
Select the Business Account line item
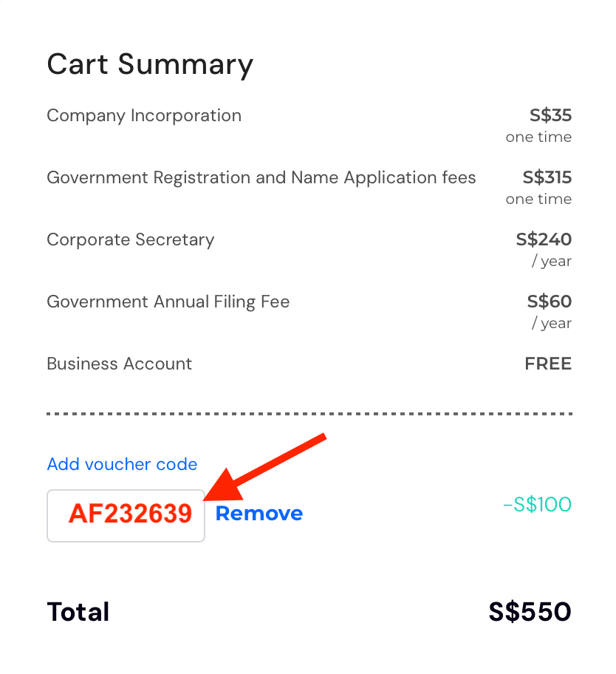(x=119, y=364)
